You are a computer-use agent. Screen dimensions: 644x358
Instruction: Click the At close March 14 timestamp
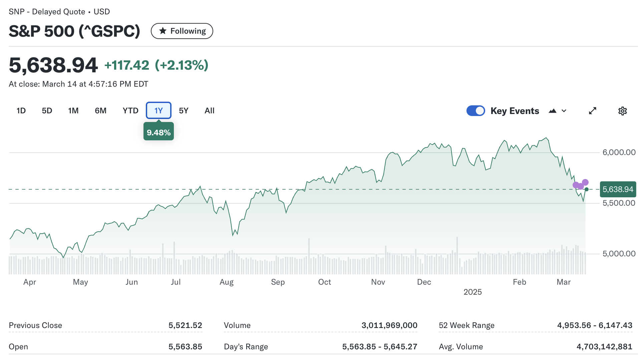pos(78,84)
